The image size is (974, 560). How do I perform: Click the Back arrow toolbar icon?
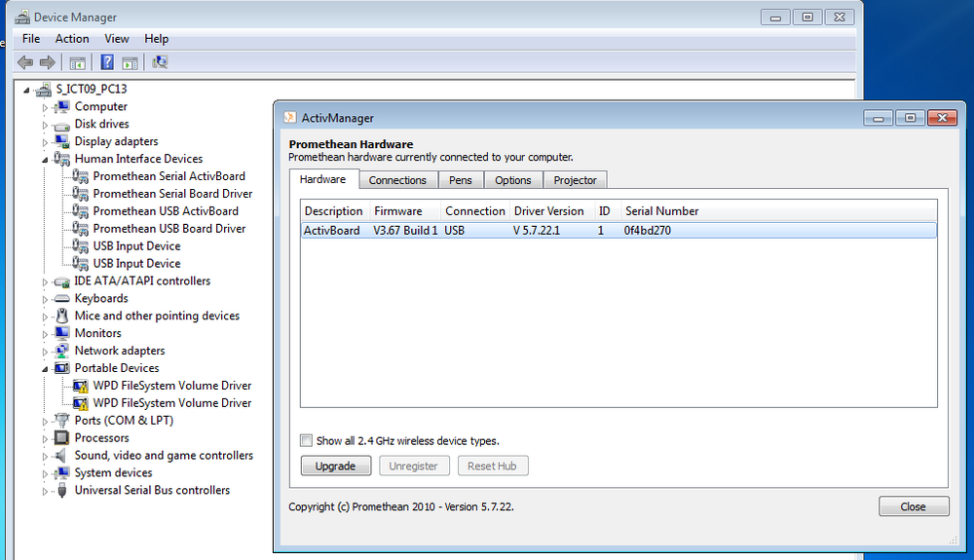click(25, 62)
